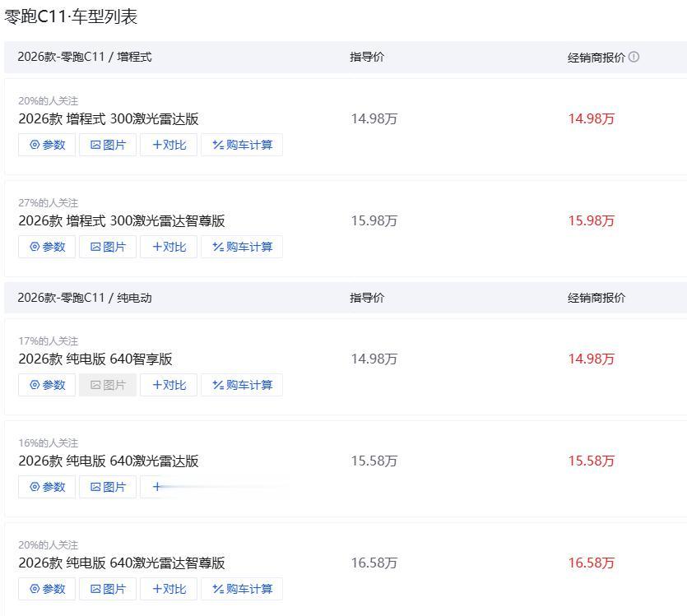Open 参数 for 增程式 300激光雷达版
This screenshot has height=616, width=687.
pos(47,145)
